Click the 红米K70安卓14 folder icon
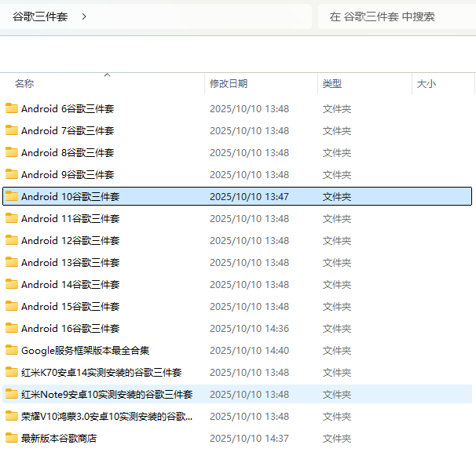This screenshot has width=476, height=474. (12, 372)
